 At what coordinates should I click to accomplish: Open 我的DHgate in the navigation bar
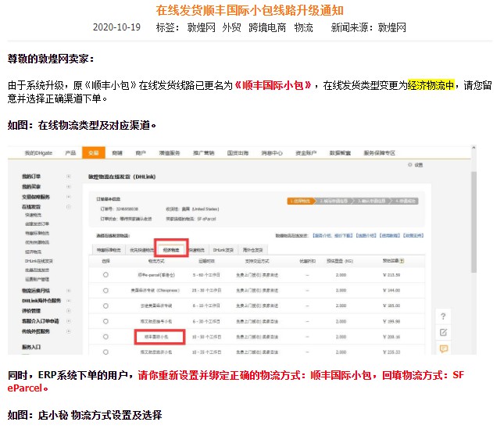coord(38,153)
